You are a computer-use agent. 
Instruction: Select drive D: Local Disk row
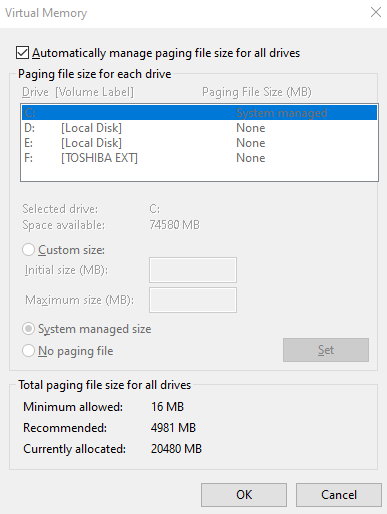click(199, 128)
